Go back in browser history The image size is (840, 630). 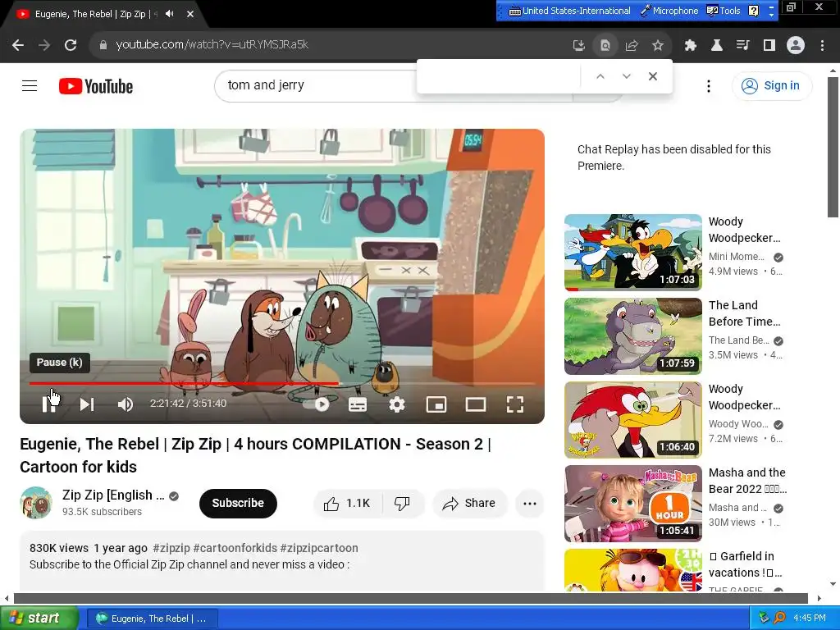pyautogui.click(x=18, y=45)
